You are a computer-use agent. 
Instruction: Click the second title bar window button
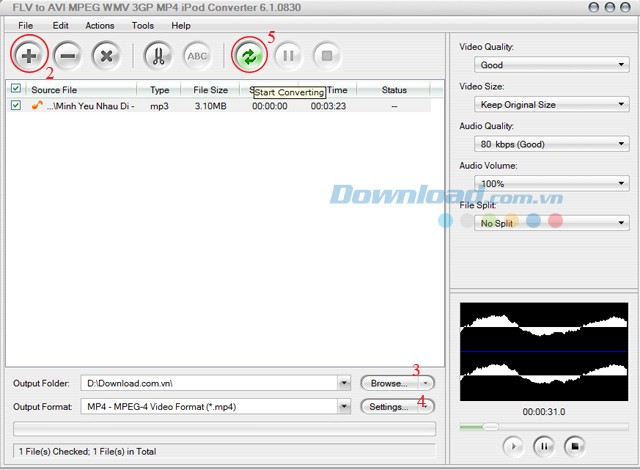(610, 7)
